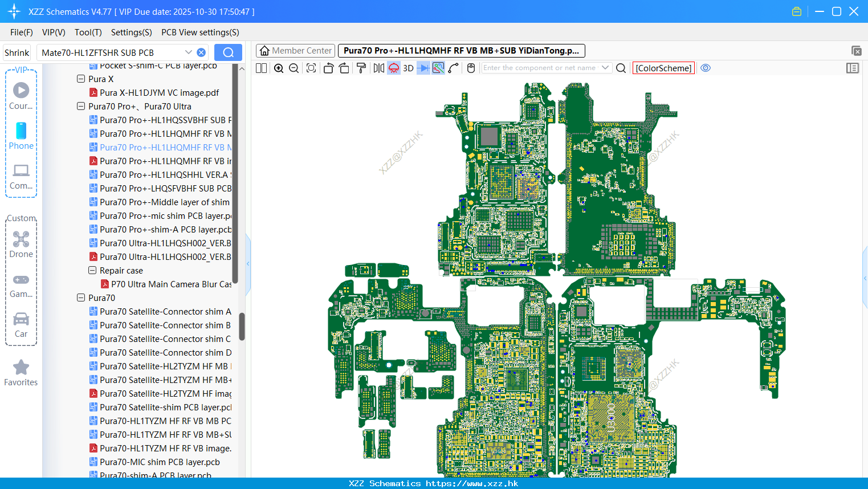Collapse left panel with splitter handle
Viewport: 868px width, 489px height.
point(248,263)
